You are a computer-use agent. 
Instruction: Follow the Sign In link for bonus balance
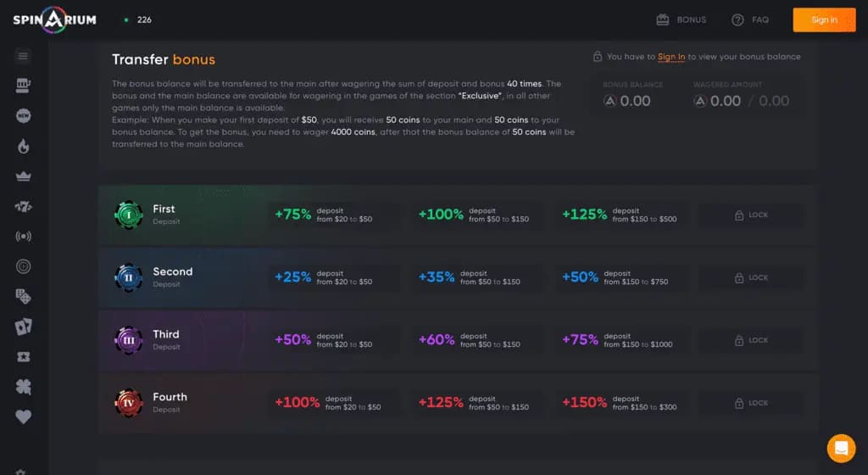click(671, 57)
